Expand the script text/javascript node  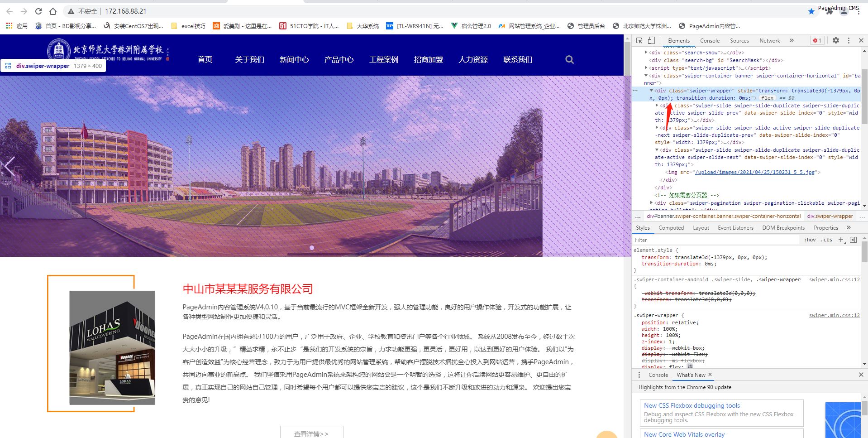(646, 68)
